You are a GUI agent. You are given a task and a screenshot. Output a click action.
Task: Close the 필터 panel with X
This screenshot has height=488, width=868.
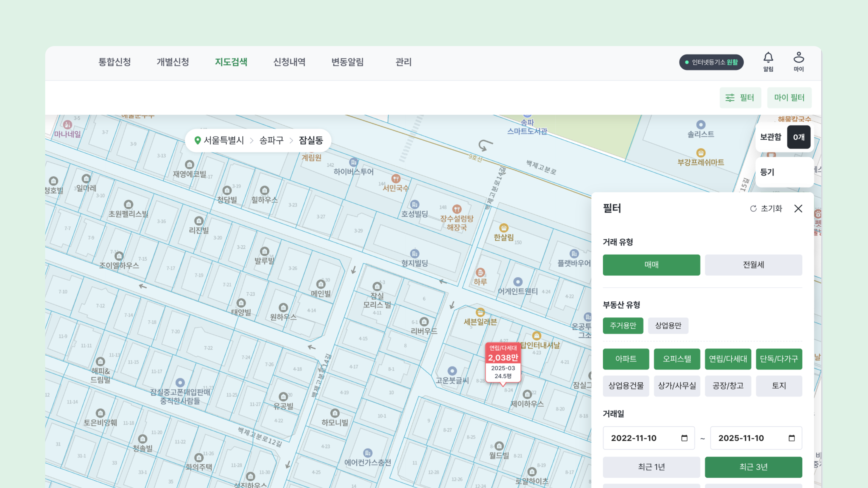tap(798, 209)
